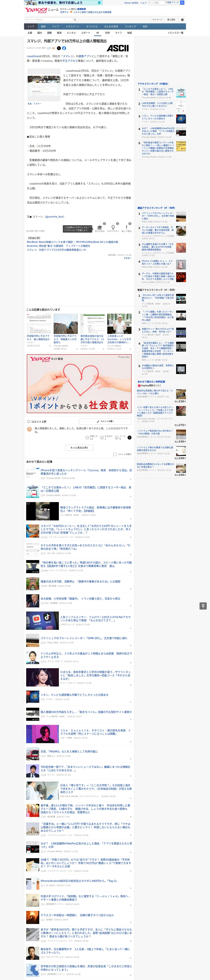Click the ASCII publisher logo
Screen dimensions: 210x980
[117, 48]
